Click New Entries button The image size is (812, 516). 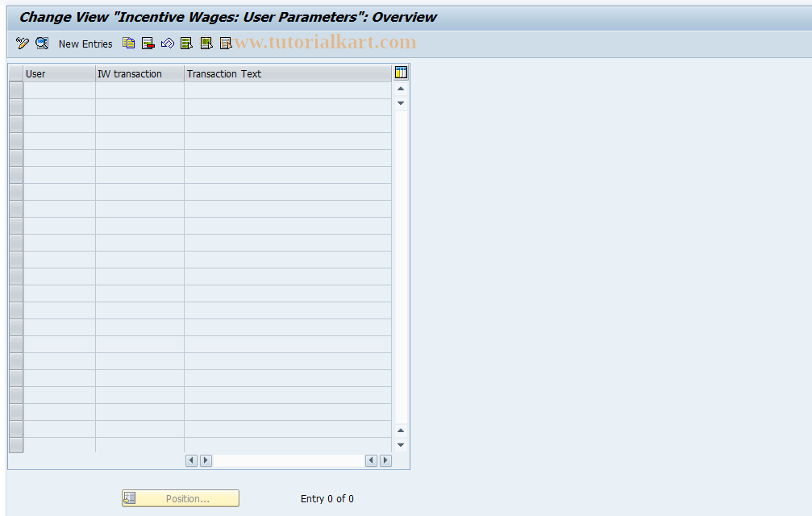[x=85, y=44]
